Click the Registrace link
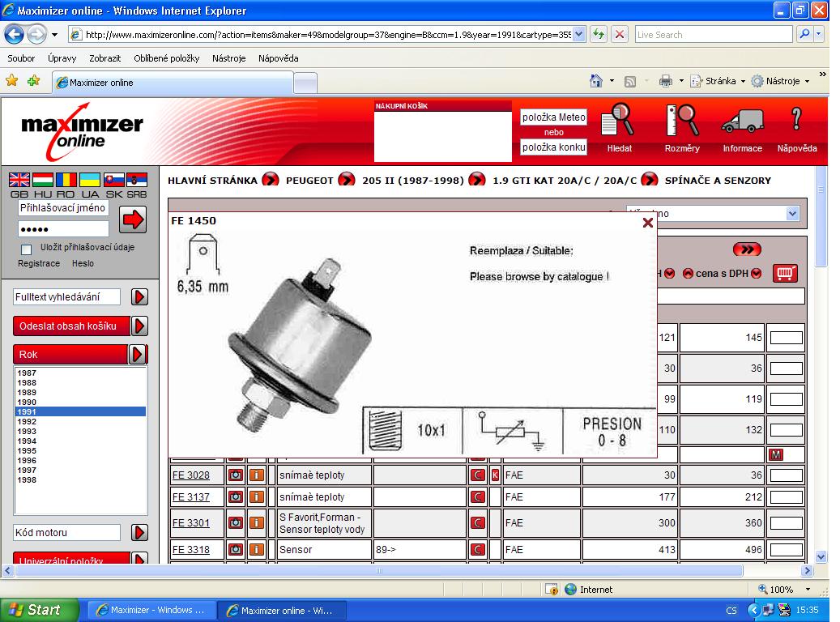This screenshot has height=622, width=840. [39, 264]
